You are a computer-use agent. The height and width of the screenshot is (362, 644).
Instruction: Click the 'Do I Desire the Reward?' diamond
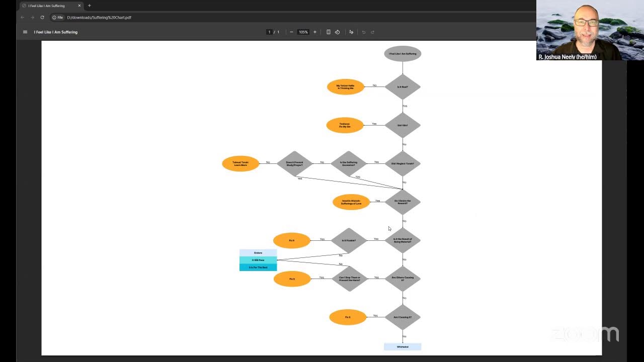tap(403, 202)
